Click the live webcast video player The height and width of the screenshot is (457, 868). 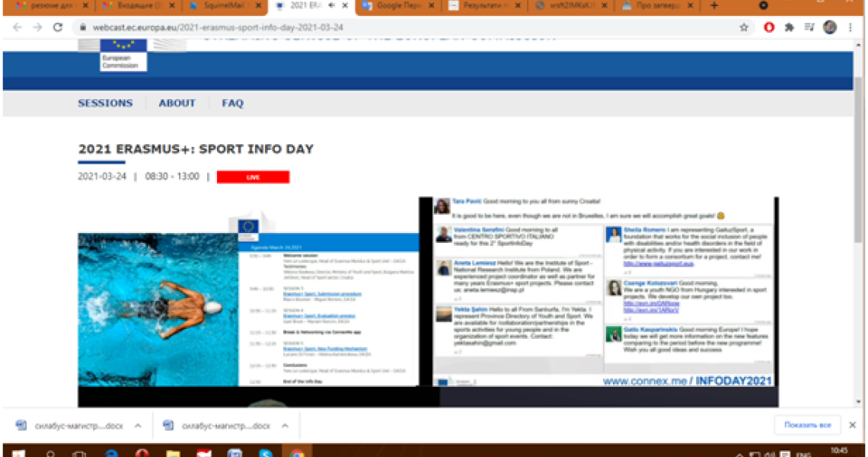(x=428, y=302)
